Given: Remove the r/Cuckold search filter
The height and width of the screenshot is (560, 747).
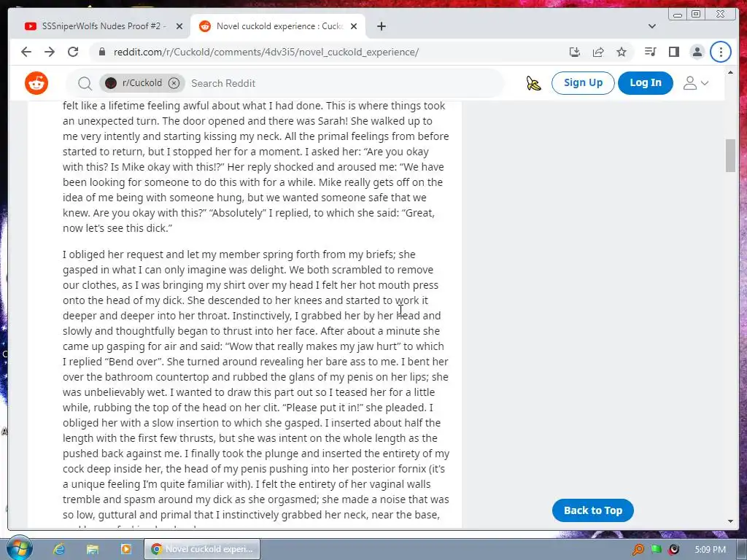Looking at the screenshot, I should [174, 83].
